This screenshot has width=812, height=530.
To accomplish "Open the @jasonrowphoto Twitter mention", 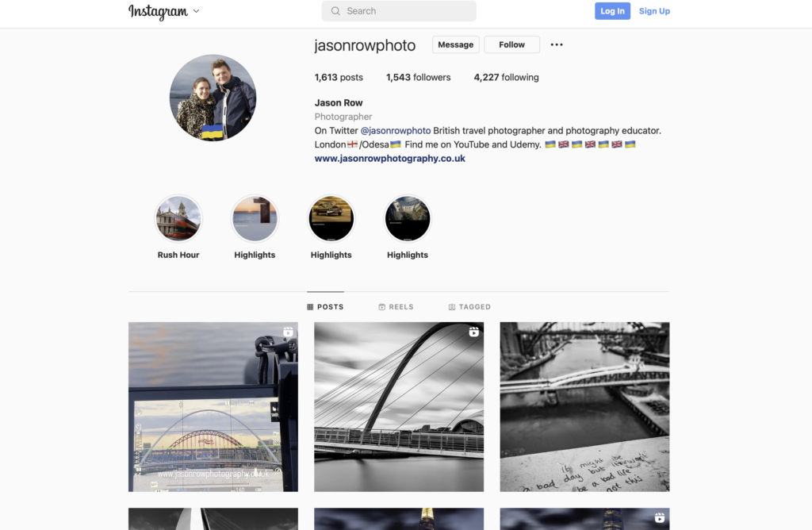I will 396,131.
